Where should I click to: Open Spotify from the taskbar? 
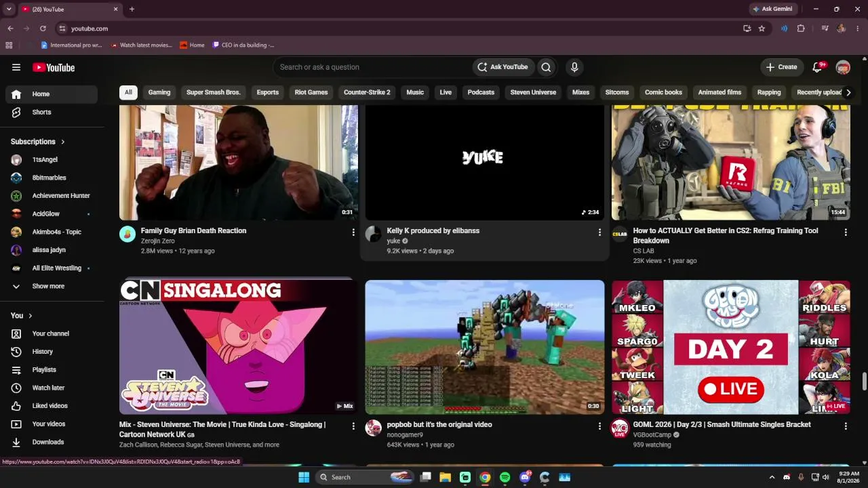coord(505,477)
